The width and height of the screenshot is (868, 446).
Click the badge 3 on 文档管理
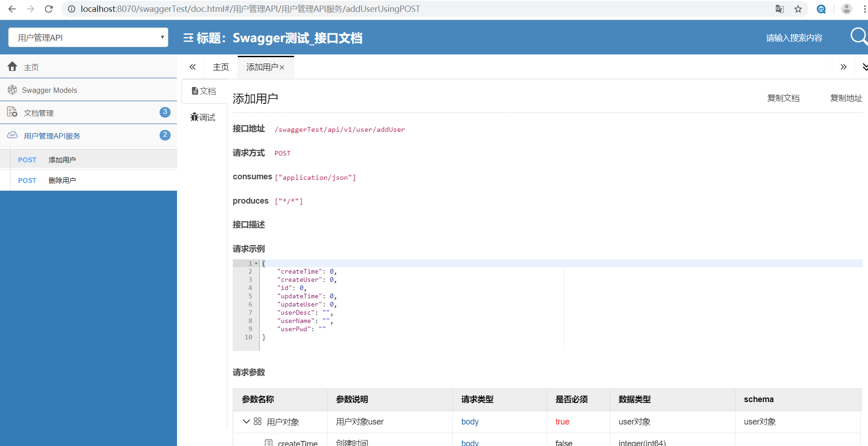[x=165, y=112]
